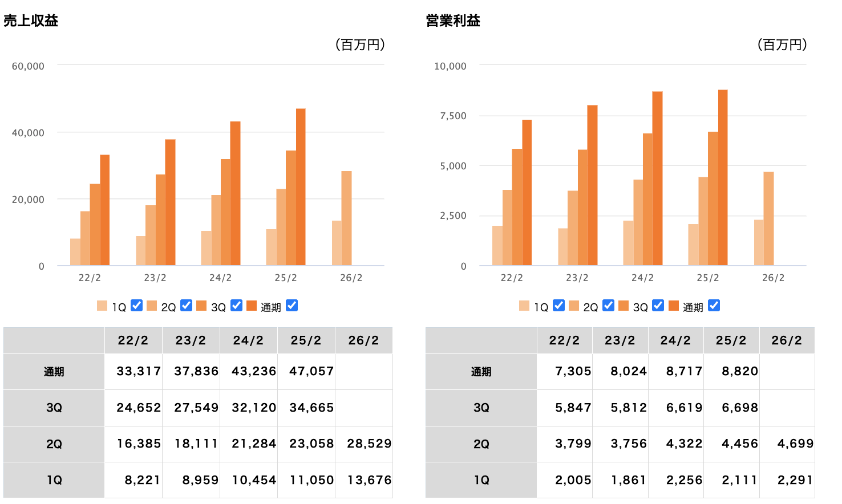The image size is (842, 504).
Task: Click the 通期 color swatch in 営業利益 legend
Action: pos(674,306)
